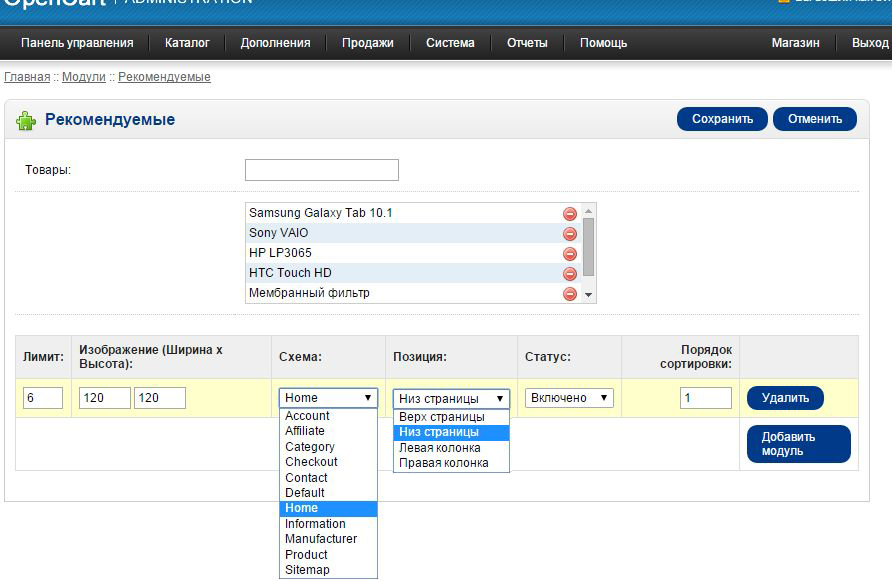Click the Добавить модуль button

click(798, 444)
